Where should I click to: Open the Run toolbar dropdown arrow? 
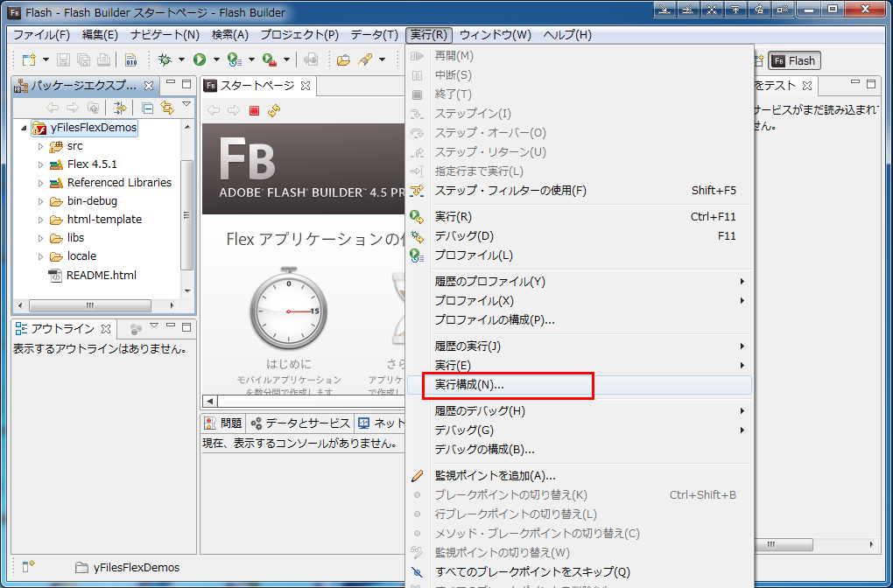(216, 59)
